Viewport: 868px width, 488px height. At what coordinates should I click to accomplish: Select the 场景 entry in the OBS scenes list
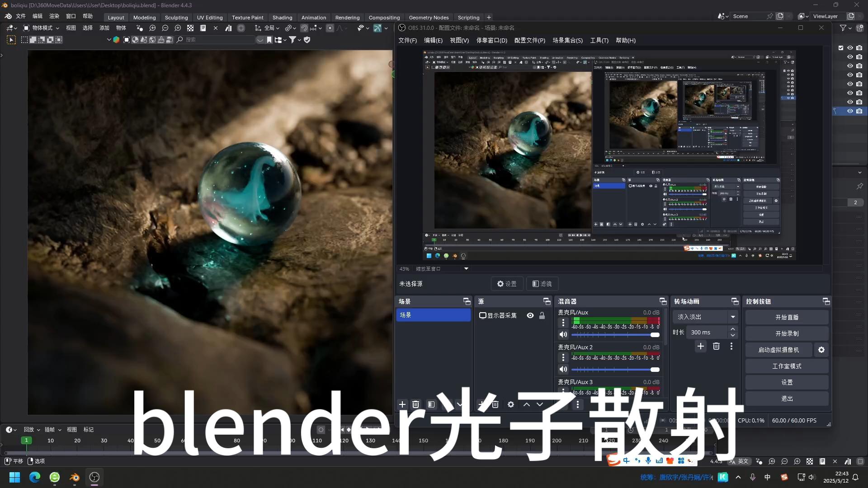tap(434, 315)
